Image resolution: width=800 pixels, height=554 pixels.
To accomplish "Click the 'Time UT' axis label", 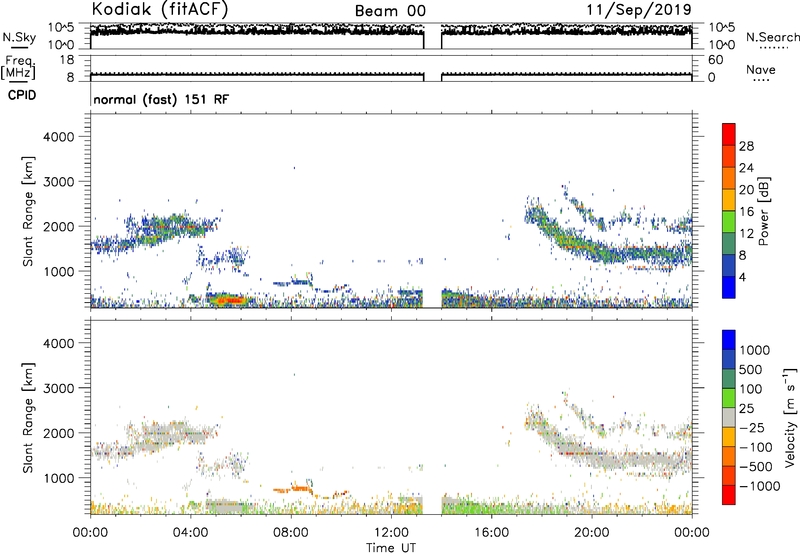I will [x=391, y=548].
